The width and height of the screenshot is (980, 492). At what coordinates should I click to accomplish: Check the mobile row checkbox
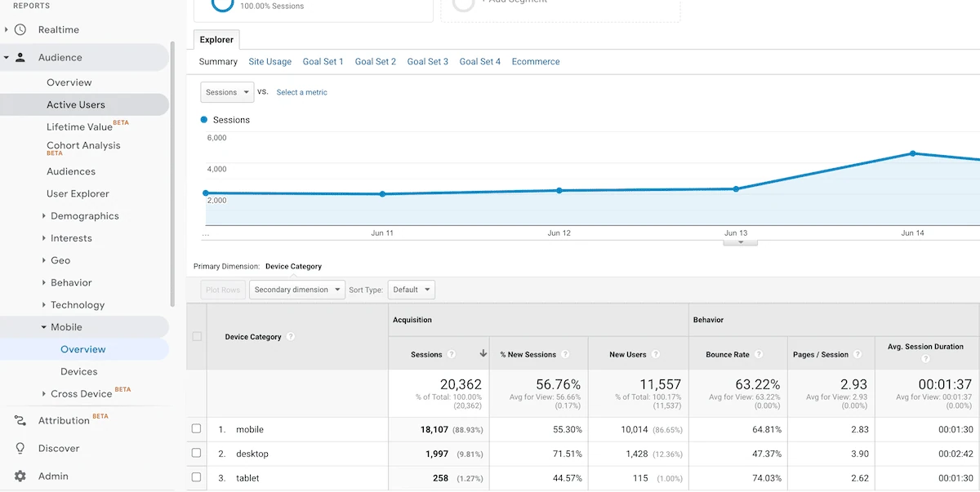(196, 429)
